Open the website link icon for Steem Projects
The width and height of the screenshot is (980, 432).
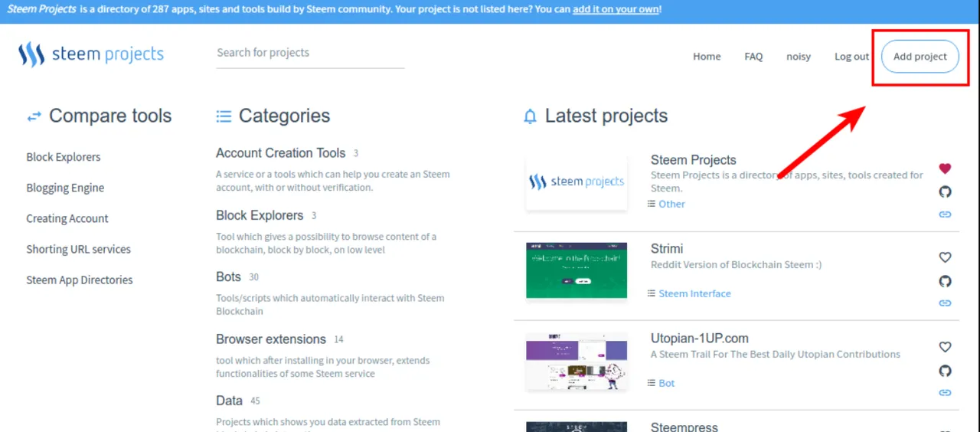tap(945, 214)
